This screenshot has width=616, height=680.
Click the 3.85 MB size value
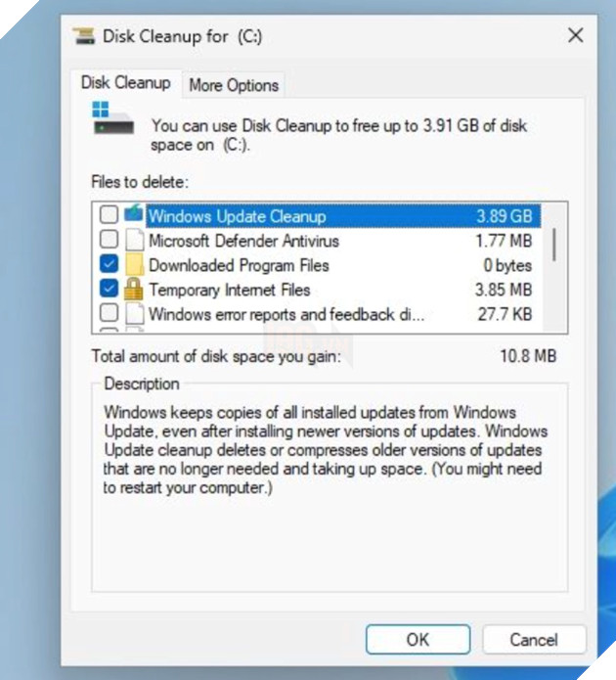[x=504, y=290]
